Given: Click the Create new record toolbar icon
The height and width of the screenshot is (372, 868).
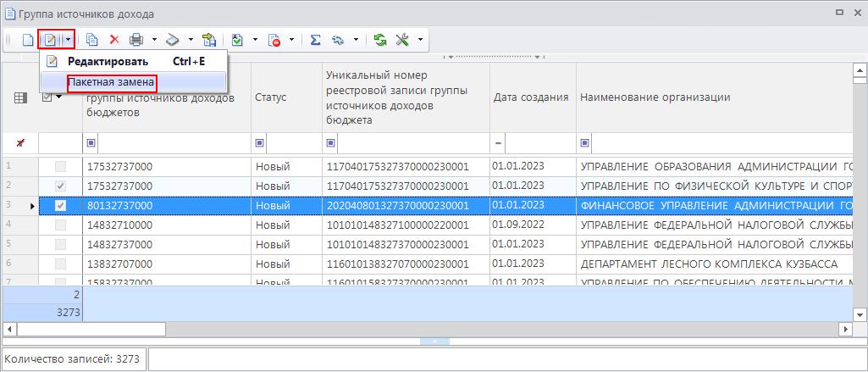Looking at the screenshot, I should coord(28,40).
